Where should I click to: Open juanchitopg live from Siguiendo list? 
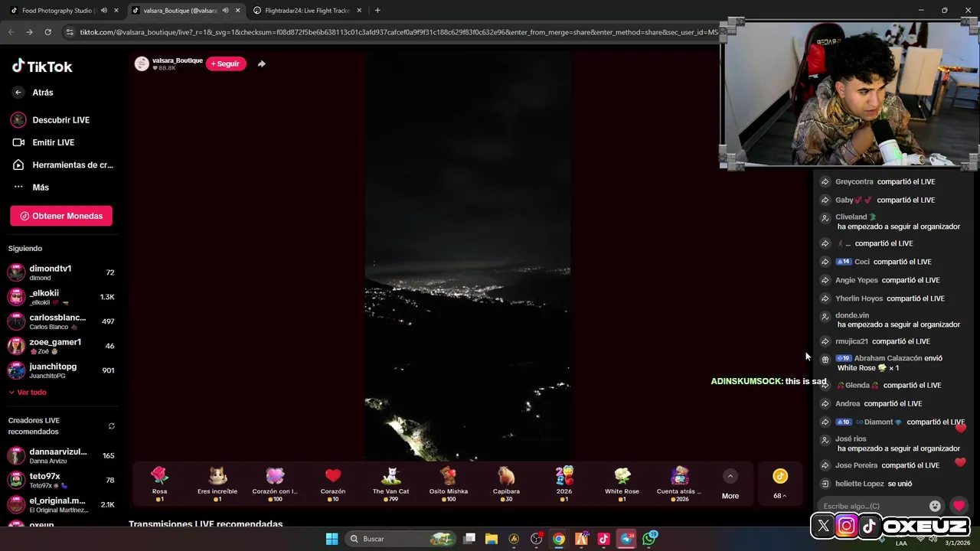61,370
